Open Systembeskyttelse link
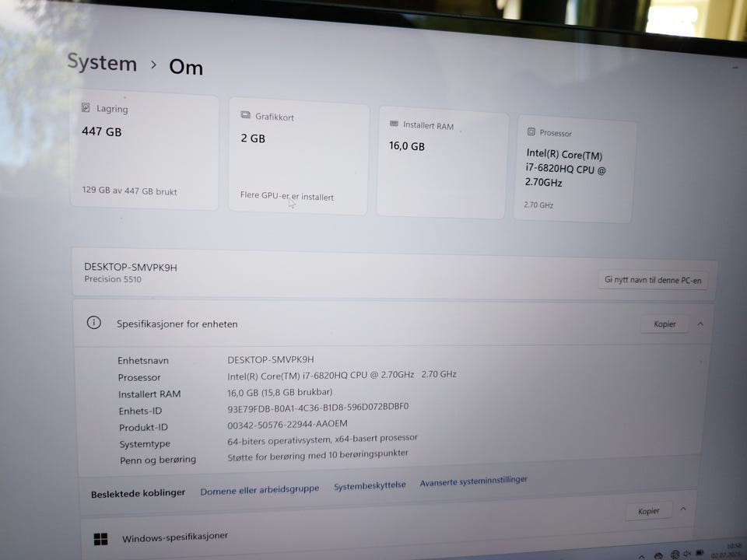This screenshot has width=747, height=560. 370,485
